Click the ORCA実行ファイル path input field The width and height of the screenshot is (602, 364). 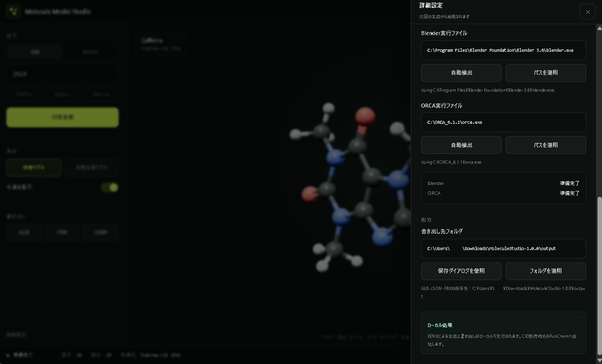503,122
